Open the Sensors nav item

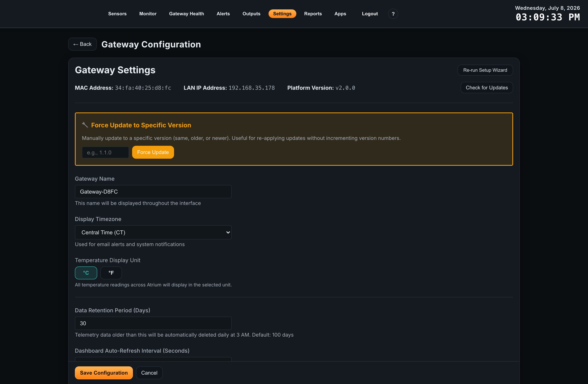(x=117, y=14)
